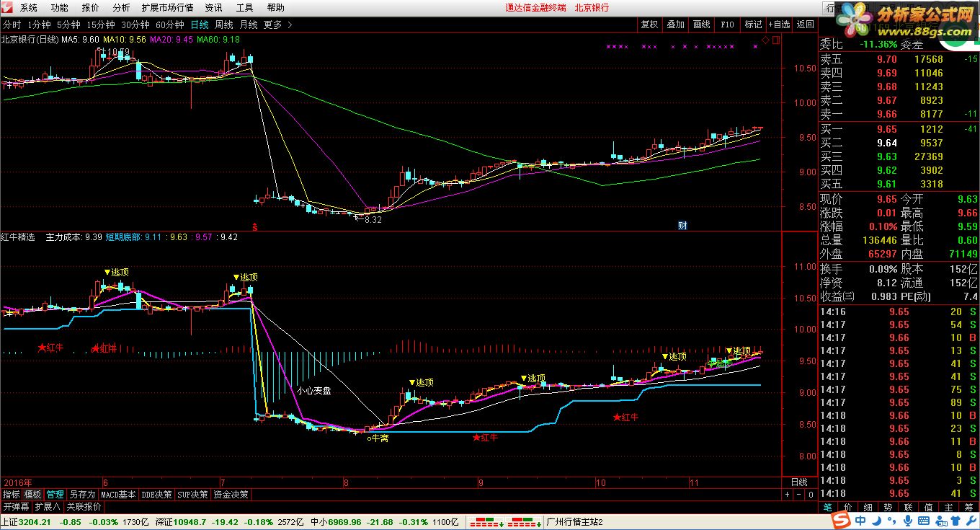
Task: Click the 上证 index value 3204.21
Action: point(33,522)
